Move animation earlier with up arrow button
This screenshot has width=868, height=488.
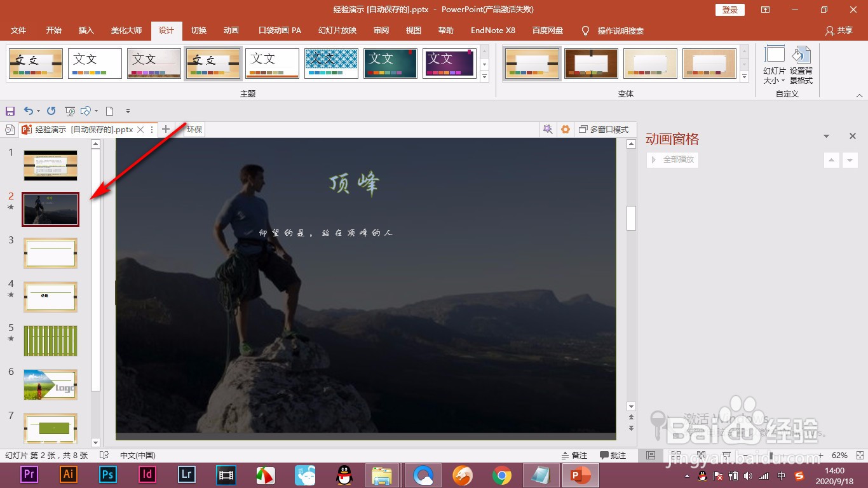tap(832, 160)
